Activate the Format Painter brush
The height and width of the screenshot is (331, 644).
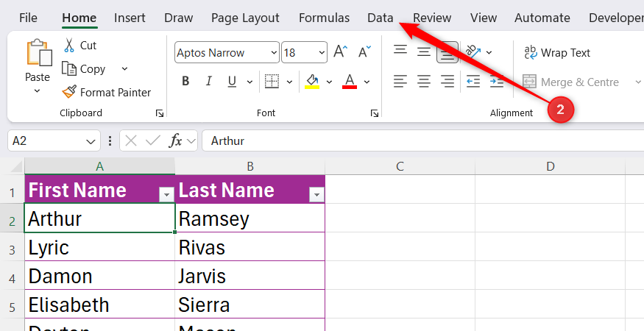tap(69, 92)
